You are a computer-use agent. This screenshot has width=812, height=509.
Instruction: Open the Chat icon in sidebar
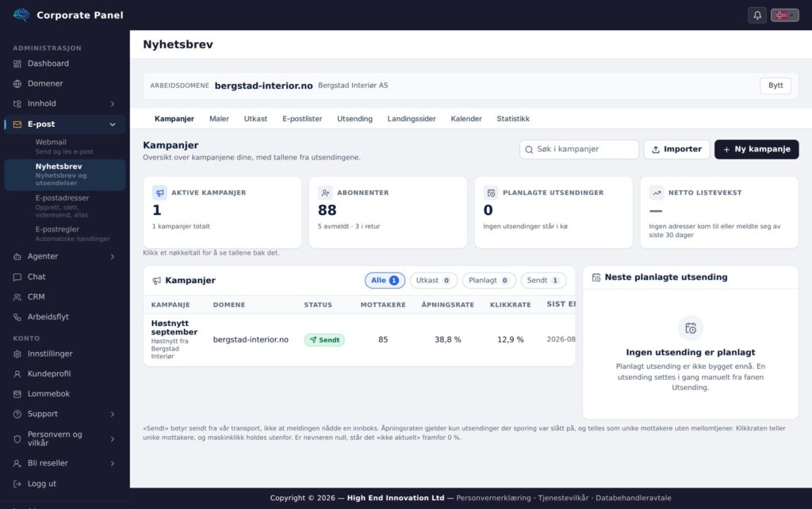coord(17,277)
